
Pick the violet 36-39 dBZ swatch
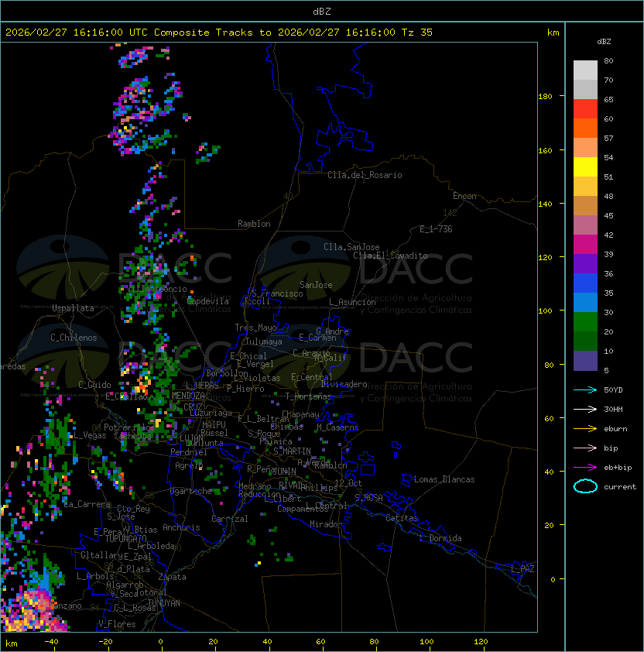tap(585, 264)
